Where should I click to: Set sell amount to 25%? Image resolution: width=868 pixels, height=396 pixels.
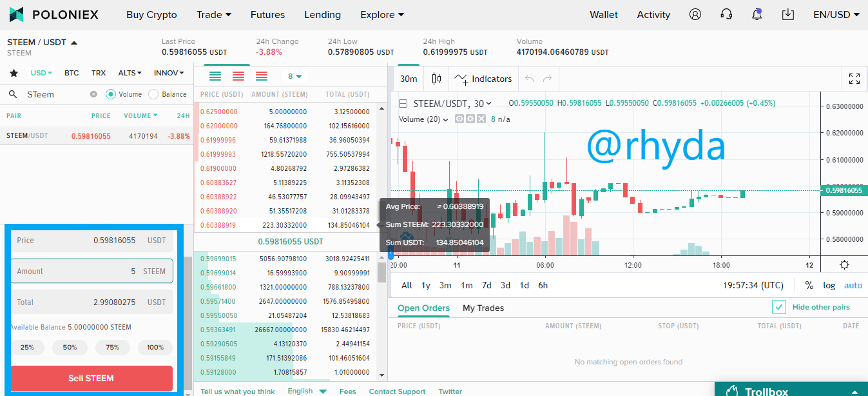[x=27, y=347]
